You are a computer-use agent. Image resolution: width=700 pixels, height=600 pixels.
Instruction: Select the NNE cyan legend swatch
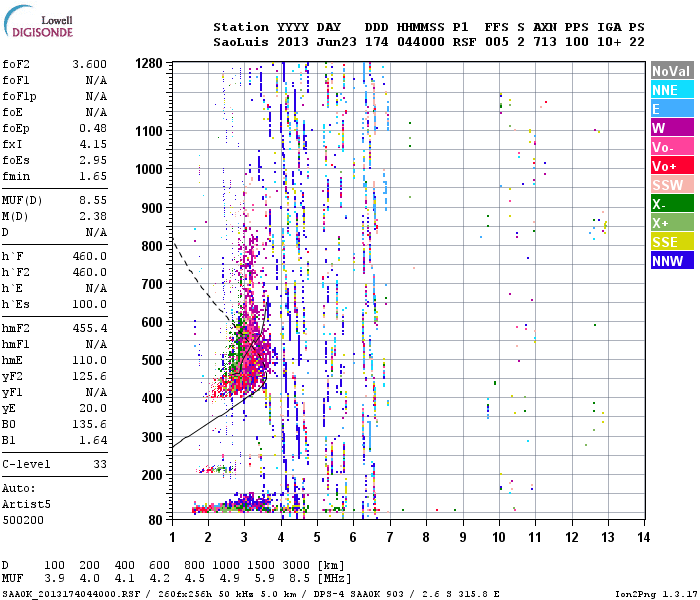(x=672, y=90)
